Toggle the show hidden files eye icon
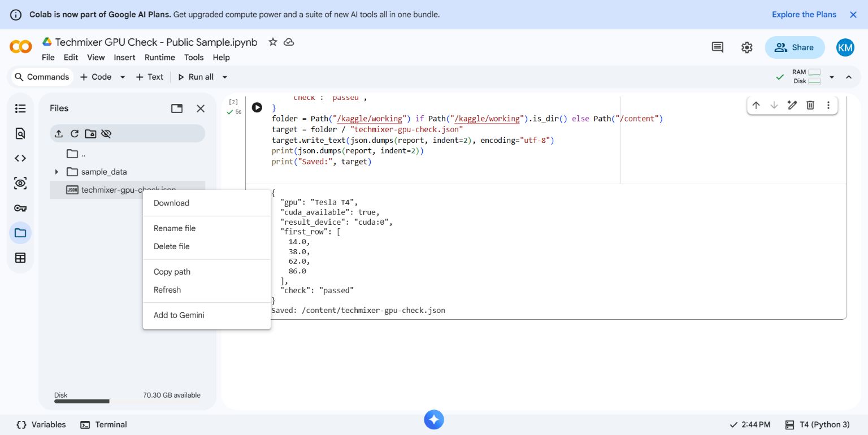The height and width of the screenshot is (435, 868). [106, 133]
